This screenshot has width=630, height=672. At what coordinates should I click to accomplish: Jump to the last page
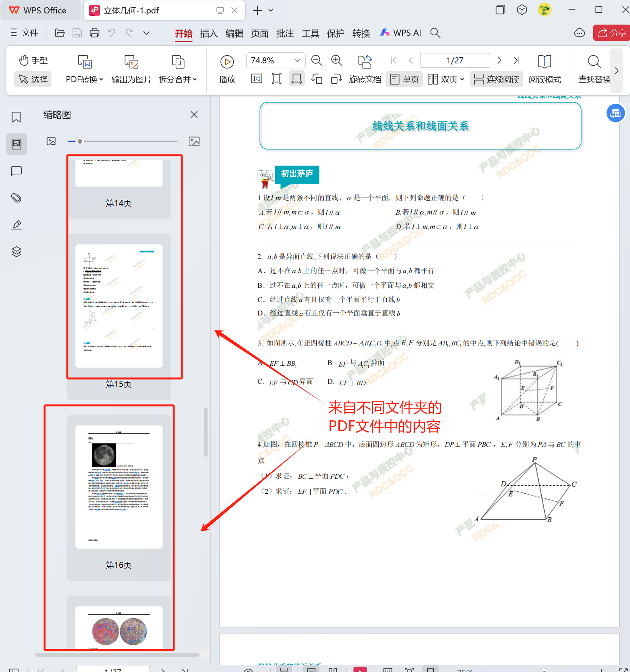(x=517, y=60)
